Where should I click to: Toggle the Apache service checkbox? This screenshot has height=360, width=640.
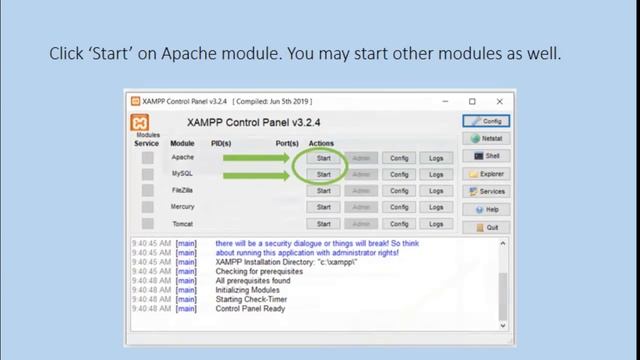pyautogui.click(x=148, y=158)
